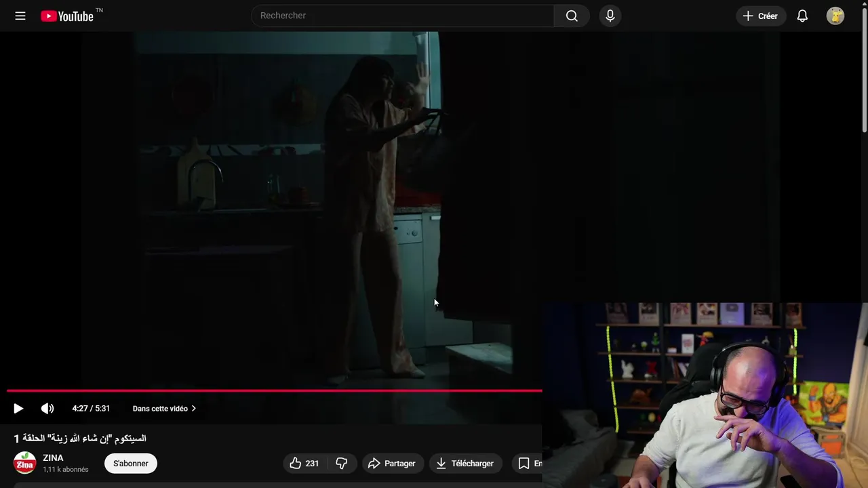The image size is (868, 488).
Task: Open the account avatar menu
Action: point(835,16)
